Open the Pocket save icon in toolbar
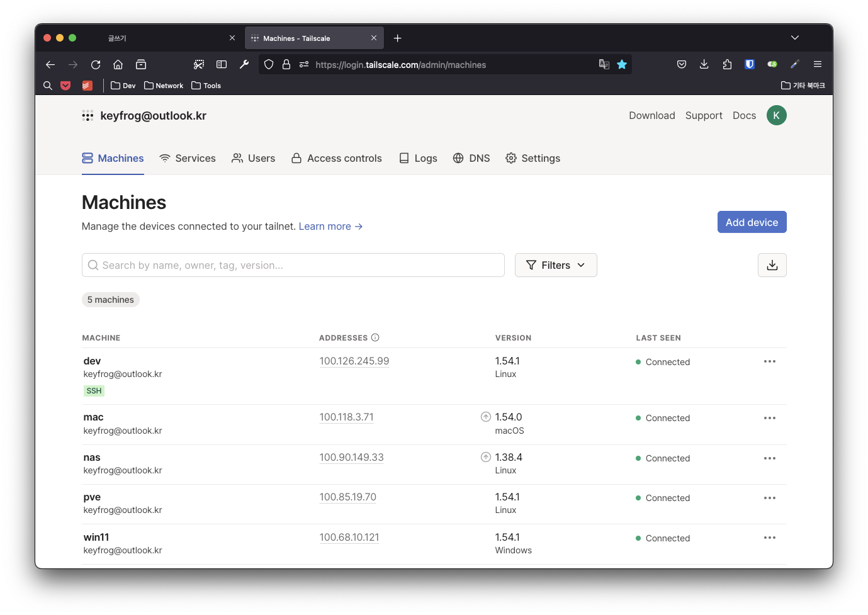 682,64
